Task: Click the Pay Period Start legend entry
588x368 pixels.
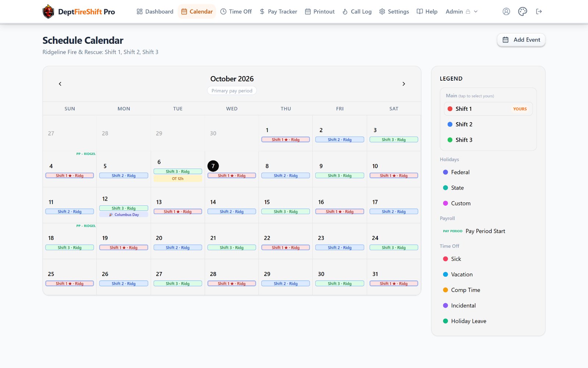Action: click(x=474, y=231)
